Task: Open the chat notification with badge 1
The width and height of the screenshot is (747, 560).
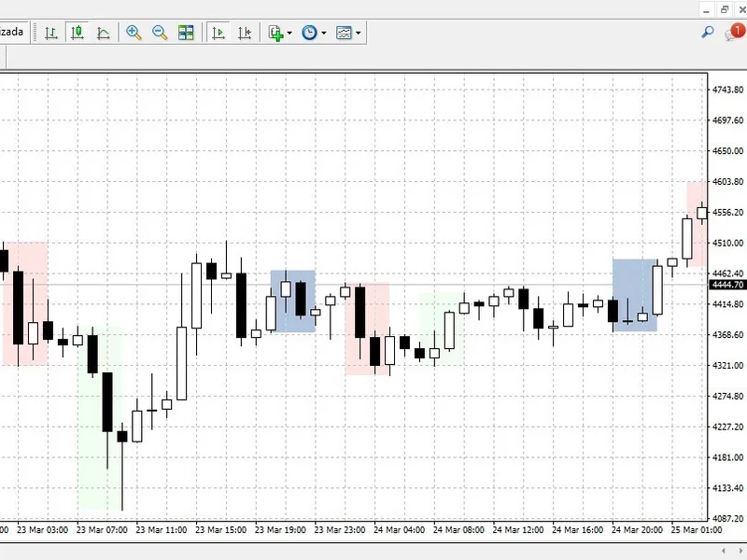Action: click(x=734, y=33)
